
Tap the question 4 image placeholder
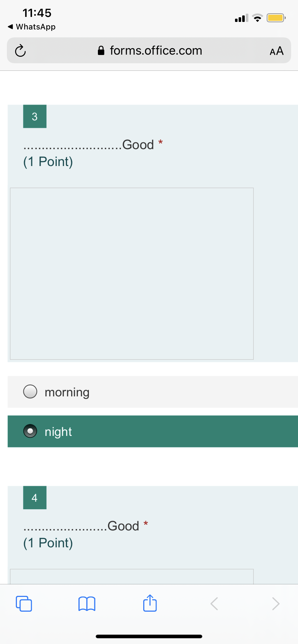pyautogui.click(x=132, y=576)
